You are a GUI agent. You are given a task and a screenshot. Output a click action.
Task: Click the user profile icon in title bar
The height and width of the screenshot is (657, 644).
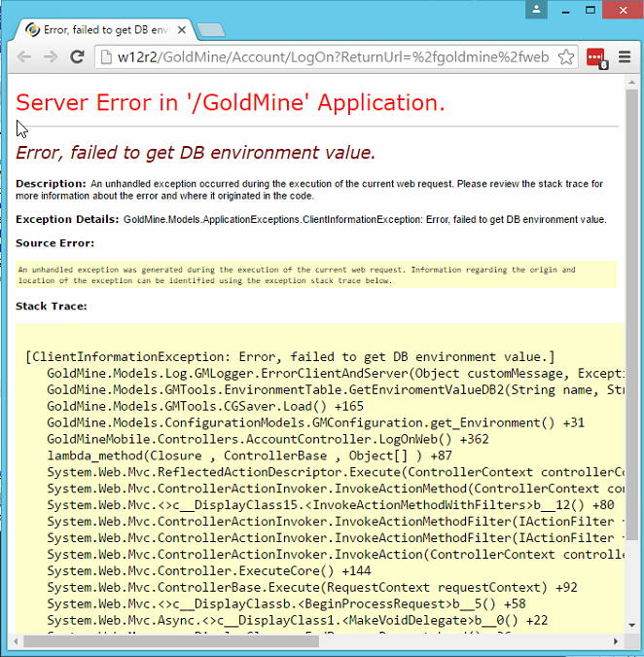[x=536, y=10]
